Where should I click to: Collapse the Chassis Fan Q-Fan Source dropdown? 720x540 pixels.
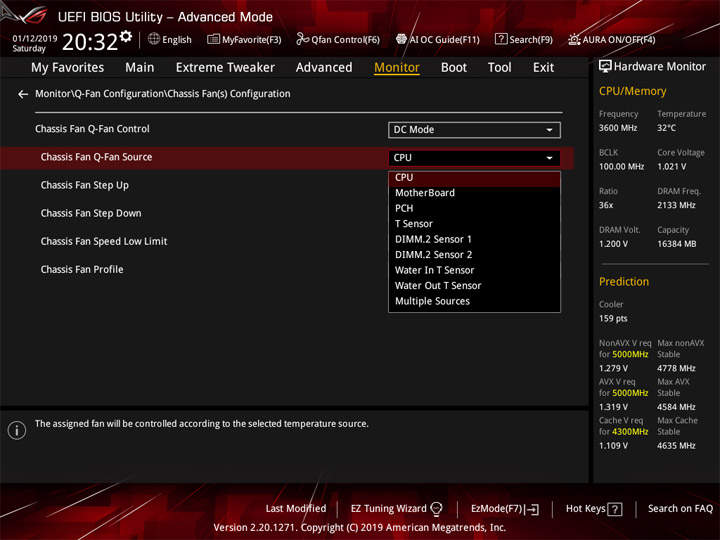click(x=474, y=158)
